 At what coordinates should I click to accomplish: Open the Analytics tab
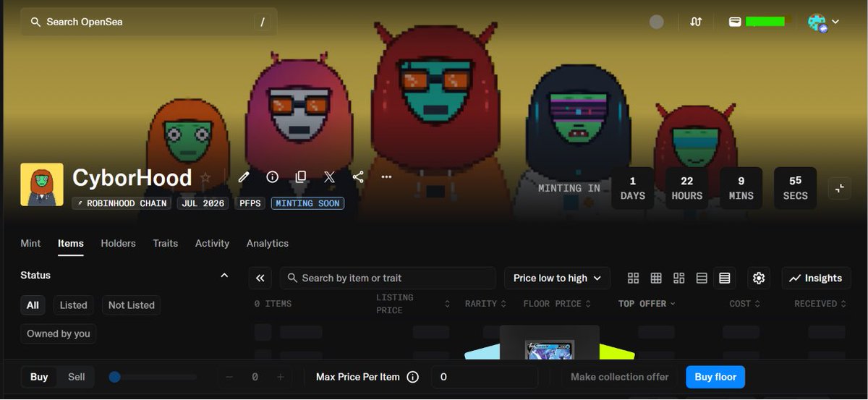pos(268,243)
